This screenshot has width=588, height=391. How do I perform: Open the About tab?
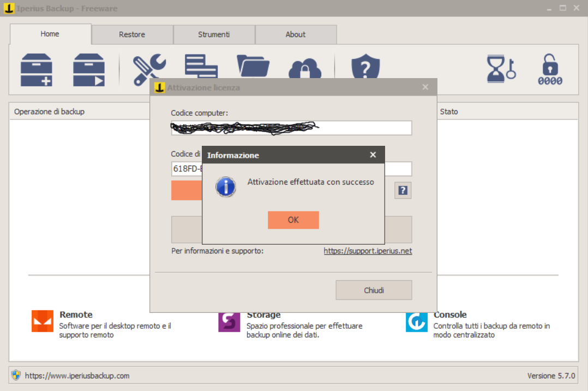pyautogui.click(x=296, y=34)
